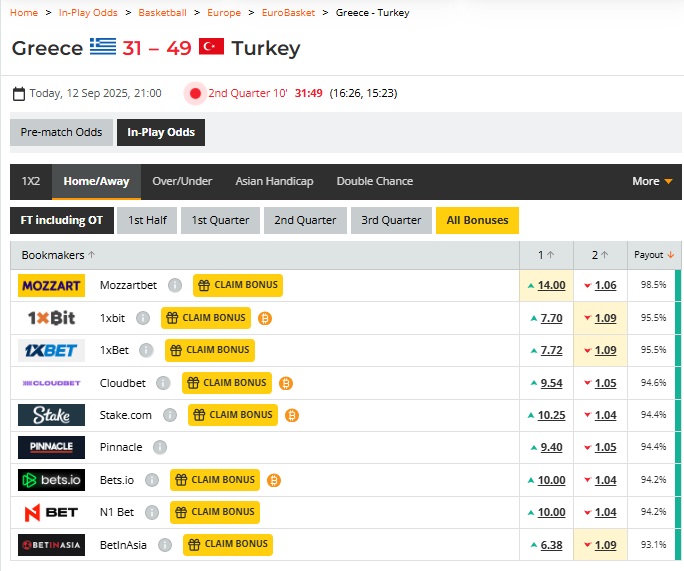
Task: Select the Home/Away market tab
Action: click(96, 181)
